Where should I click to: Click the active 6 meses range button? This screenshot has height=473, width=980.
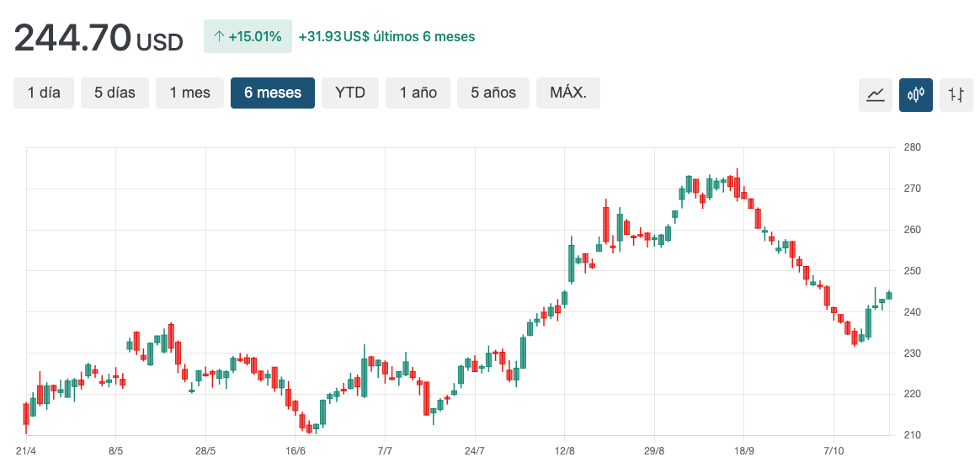[x=273, y=93]
